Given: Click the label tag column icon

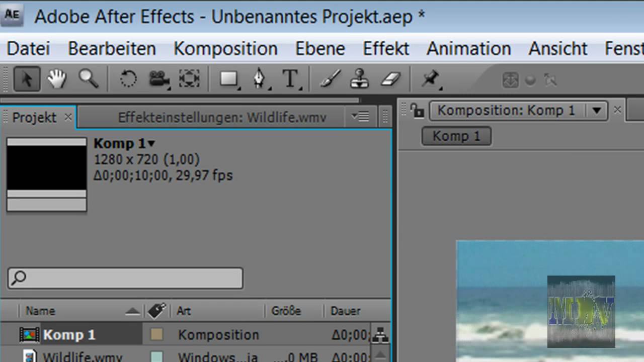Looking at the screenshot, I should [157, 311].
